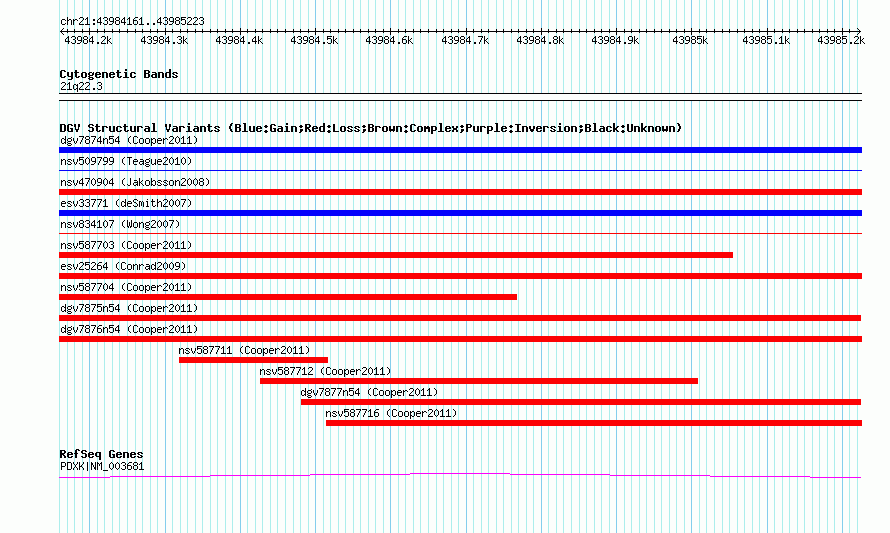Click the 43984.8k ruler tick label
The width and height of the screenshot is (890, 533).
click(x=540, y=40)
